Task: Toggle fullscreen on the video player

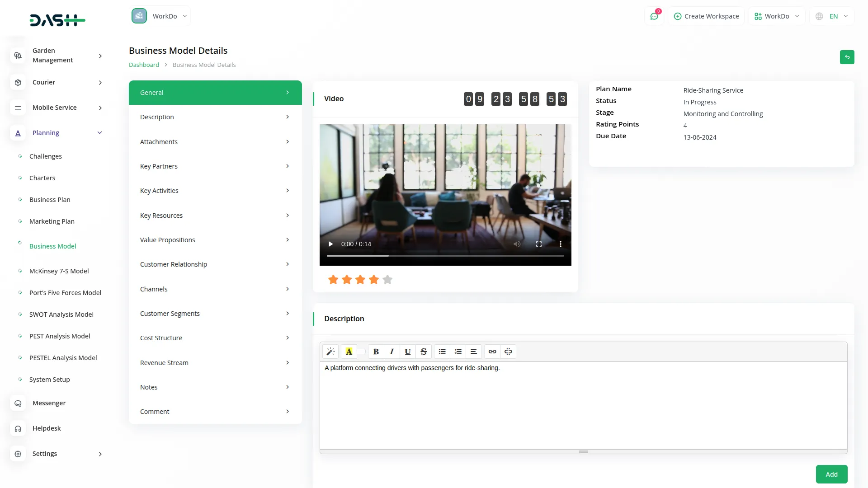Action: click(x=538, y=244)
